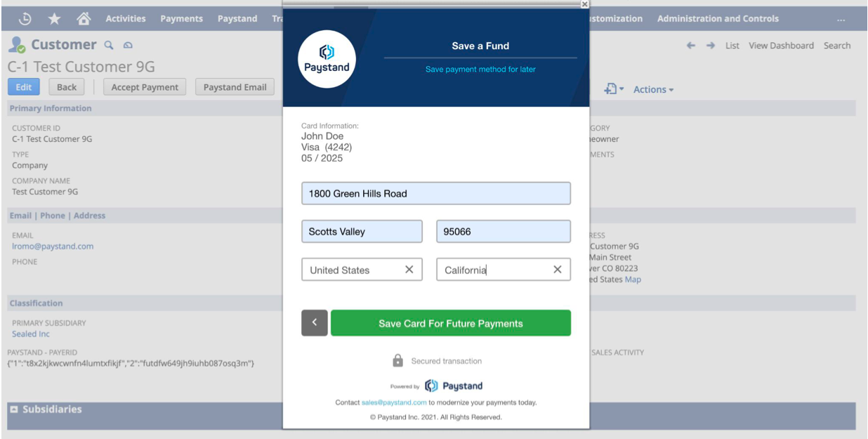Click the Email | Phone | Address header
This screenshot has width=868, height=439.
(58, 216)
